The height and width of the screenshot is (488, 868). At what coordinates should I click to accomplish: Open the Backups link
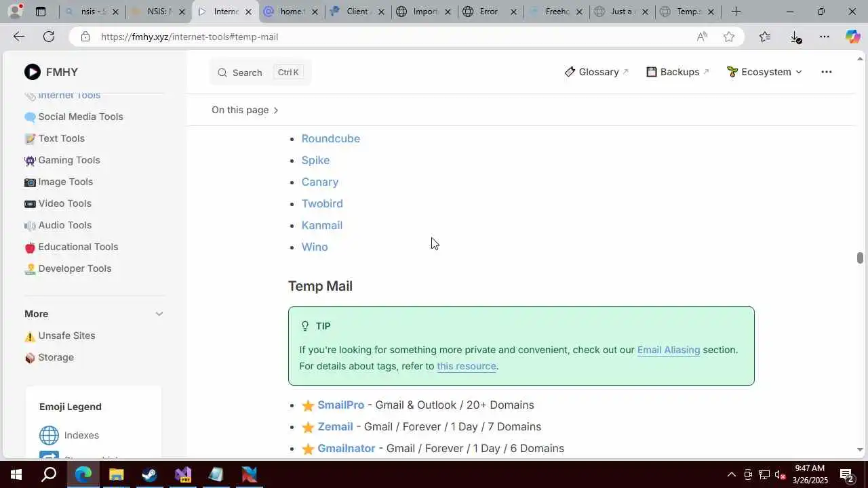point(677,72)
